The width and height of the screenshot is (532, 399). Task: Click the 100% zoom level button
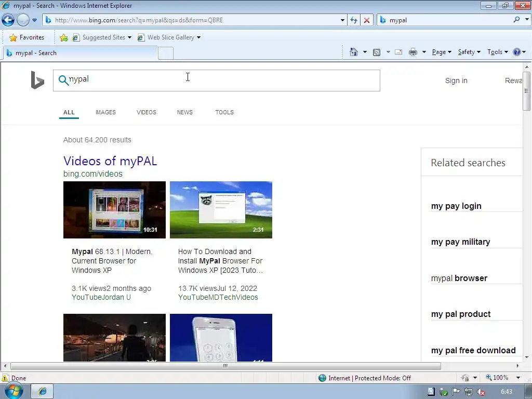point(497,378)
